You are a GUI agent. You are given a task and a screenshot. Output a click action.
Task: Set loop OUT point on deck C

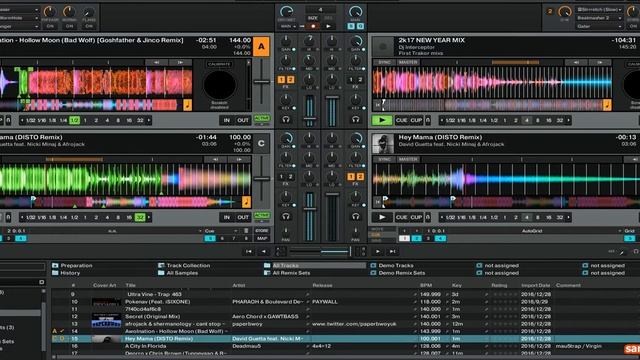pos(243,218)
